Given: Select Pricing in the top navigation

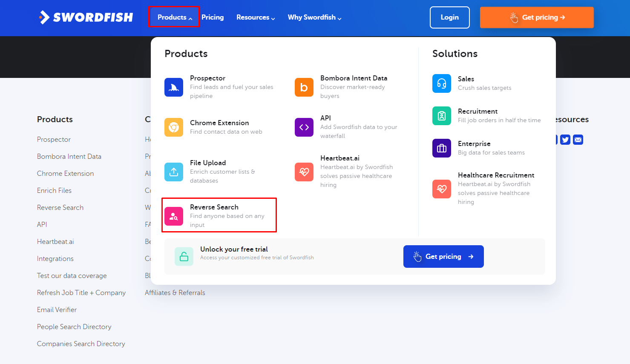Looking at the screenshot, I should coord(213,17).
